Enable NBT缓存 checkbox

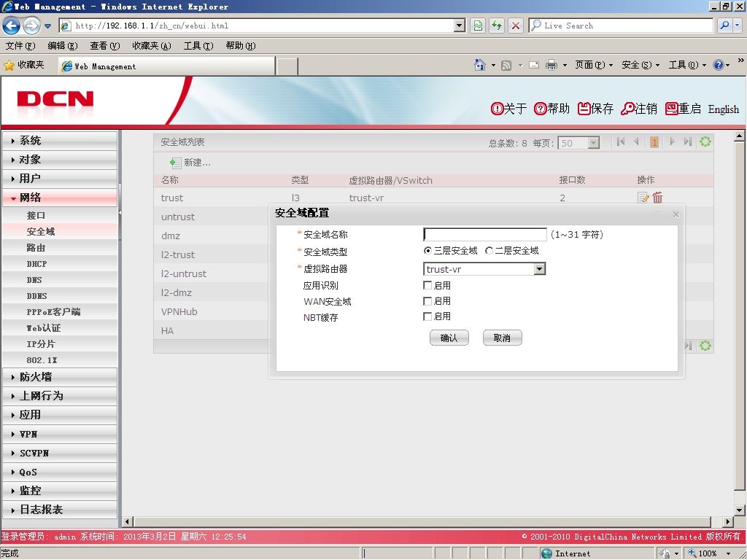[x=427, y=316]
